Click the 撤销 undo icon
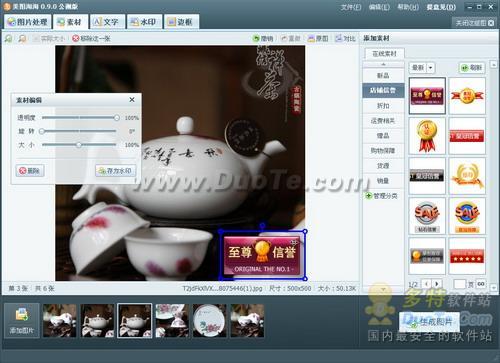 pos(256,39)
